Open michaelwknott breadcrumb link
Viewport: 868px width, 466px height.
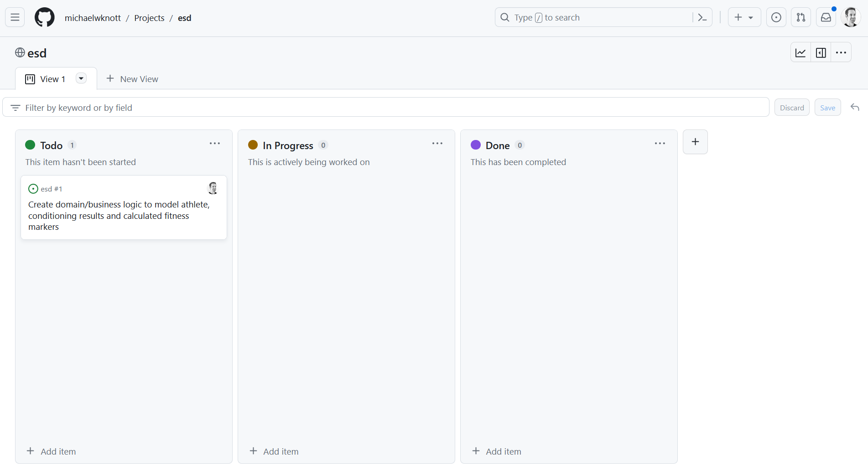93,18
